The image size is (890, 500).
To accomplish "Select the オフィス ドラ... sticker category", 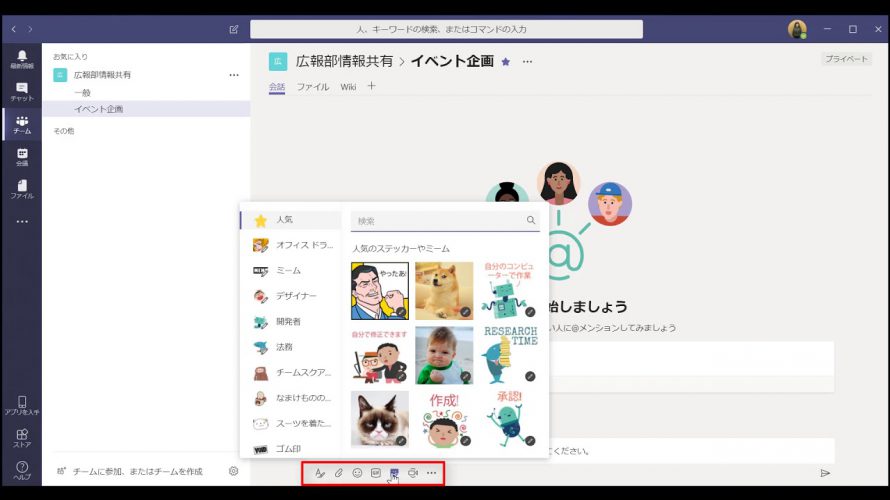I will (291, 245).
